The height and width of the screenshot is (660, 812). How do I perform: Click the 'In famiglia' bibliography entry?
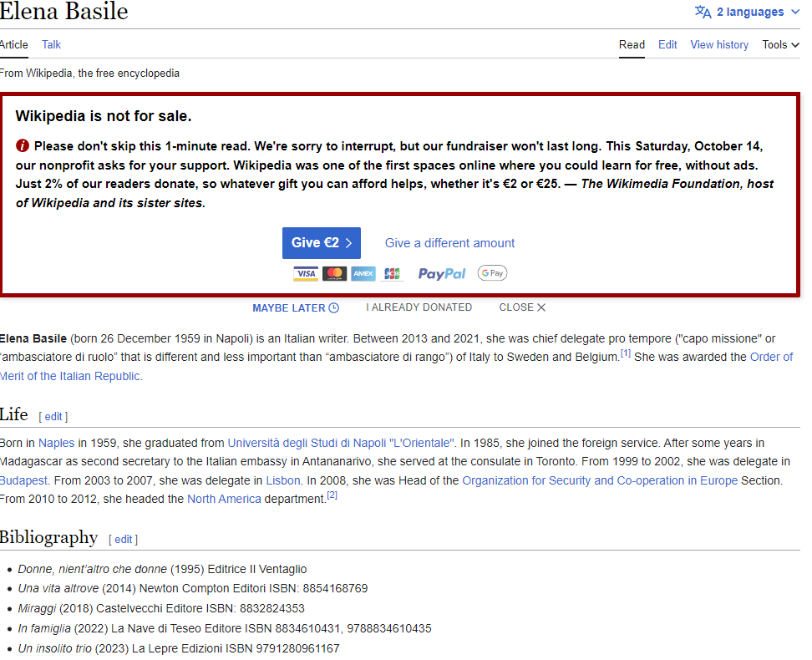pos(225,628)
